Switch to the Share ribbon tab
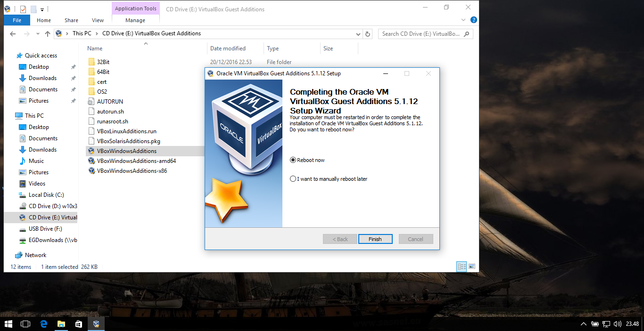 tap(72, 20)
